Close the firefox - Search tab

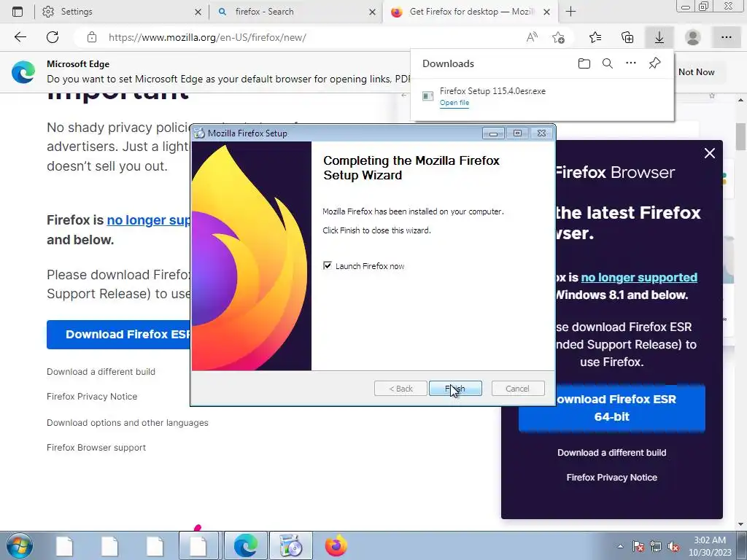point(373,12)
